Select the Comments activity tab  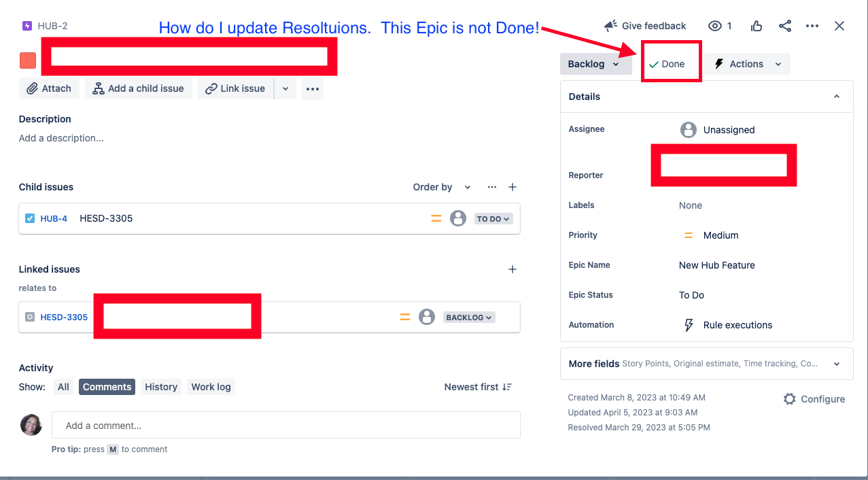[107, 387]
